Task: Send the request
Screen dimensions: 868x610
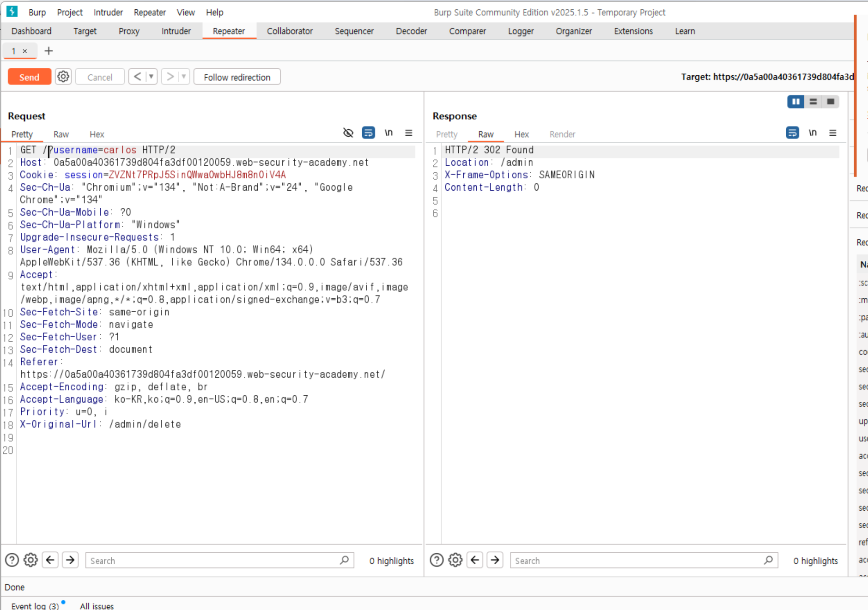Action: [x=29, y=77]
